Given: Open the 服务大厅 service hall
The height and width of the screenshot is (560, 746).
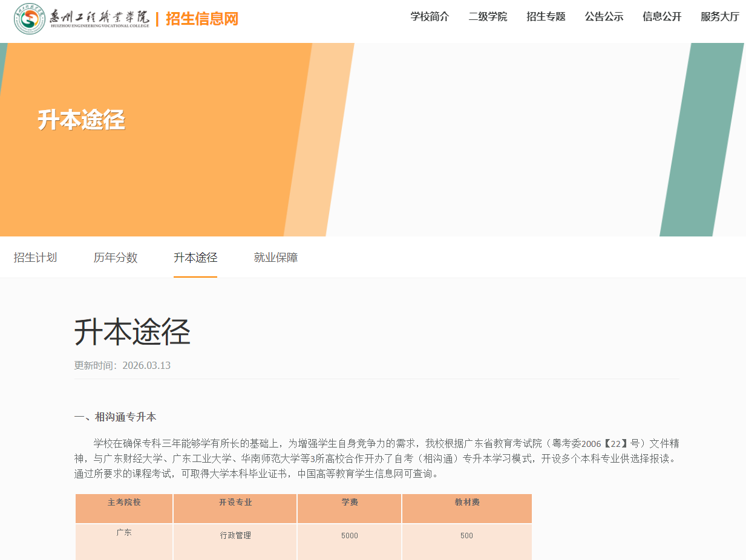Looking at the screenshot, I should click(719, 17).
